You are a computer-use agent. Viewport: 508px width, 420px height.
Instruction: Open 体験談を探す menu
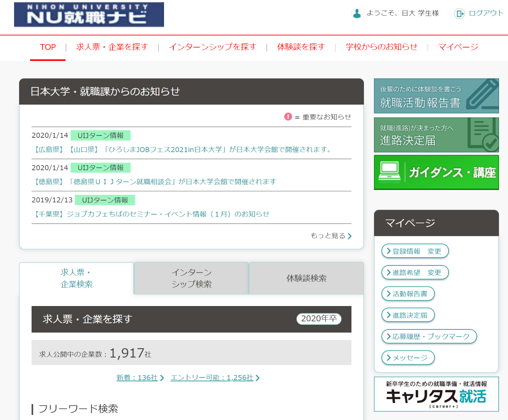[x=301, y=47]
